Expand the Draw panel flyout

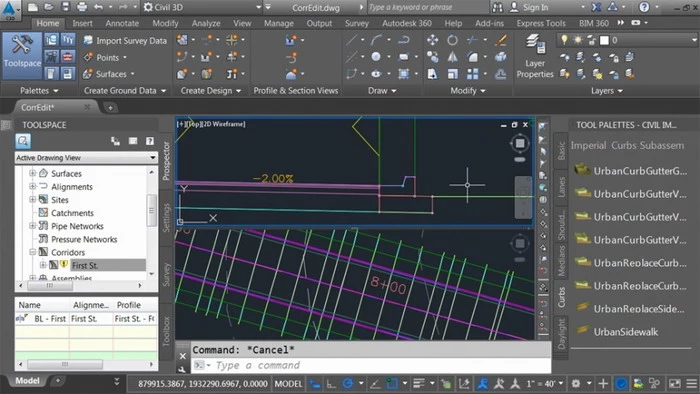pyautogui.click(x=382, y=91)
